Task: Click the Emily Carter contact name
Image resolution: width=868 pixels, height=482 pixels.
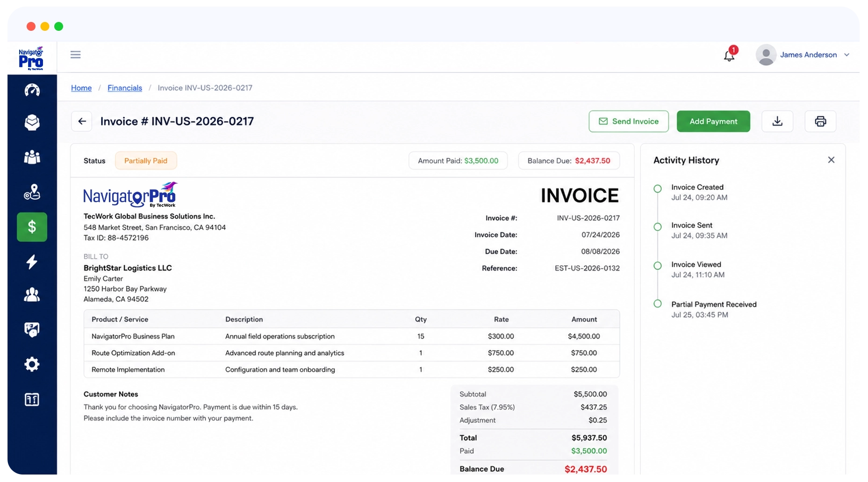Action: (103, 278)
